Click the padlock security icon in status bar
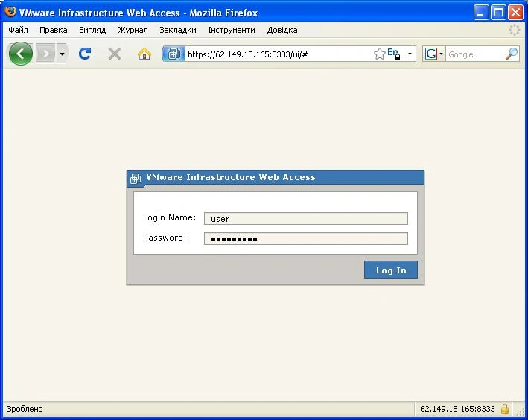 (x=504, y=409)
